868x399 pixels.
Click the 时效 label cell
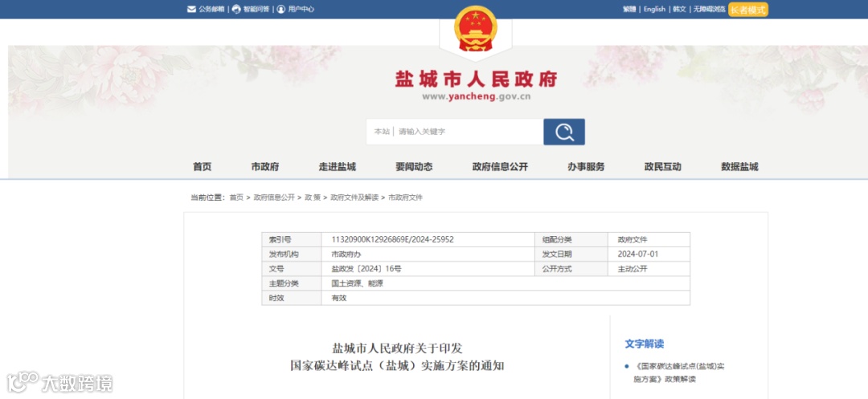(x=292, y=298)
